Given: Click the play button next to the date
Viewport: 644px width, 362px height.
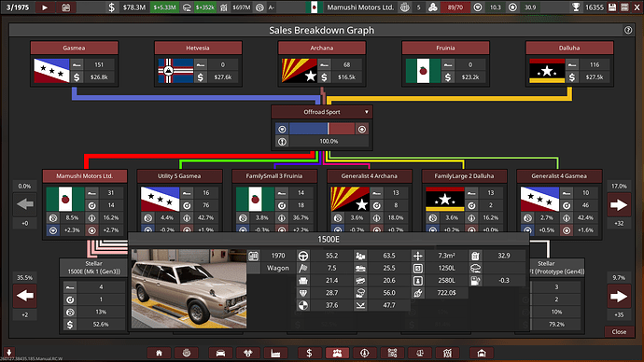Looking at the screenshot, I should pos(45,7).
